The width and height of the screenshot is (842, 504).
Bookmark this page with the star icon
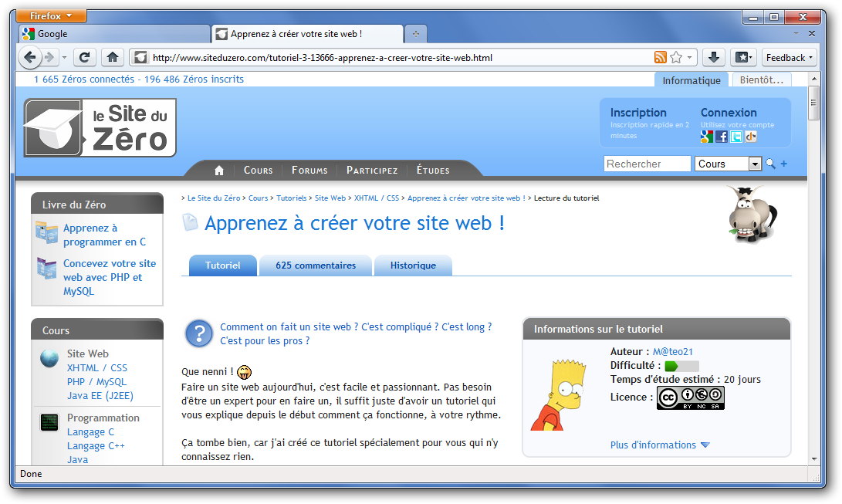pos(676,57)
